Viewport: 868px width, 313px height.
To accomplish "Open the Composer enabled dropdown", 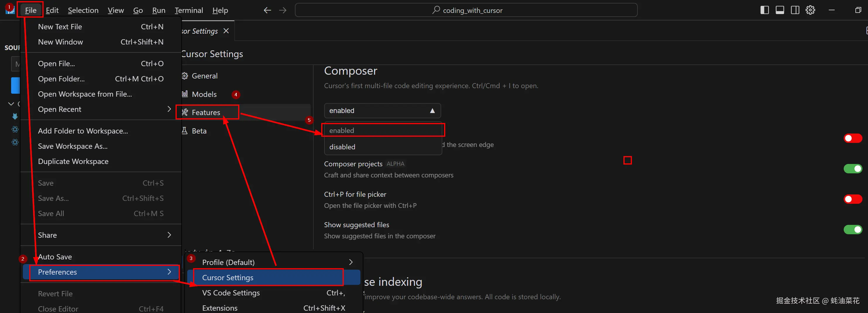I will tap(382, 110).
